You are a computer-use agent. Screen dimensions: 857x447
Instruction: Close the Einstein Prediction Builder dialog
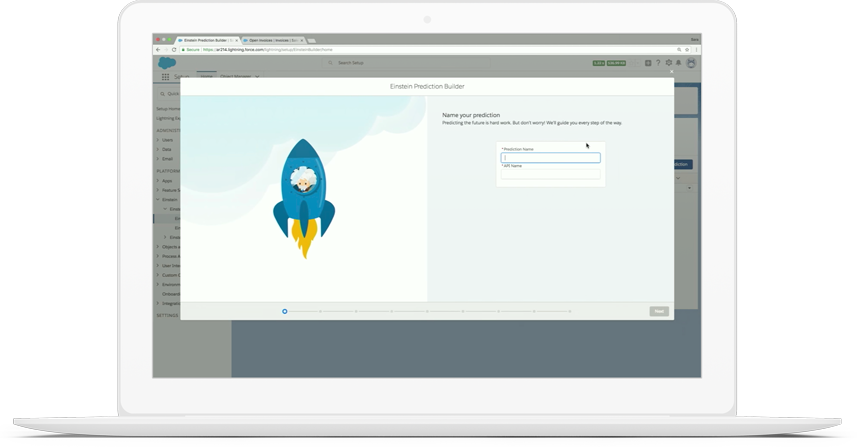pos(672,72)
